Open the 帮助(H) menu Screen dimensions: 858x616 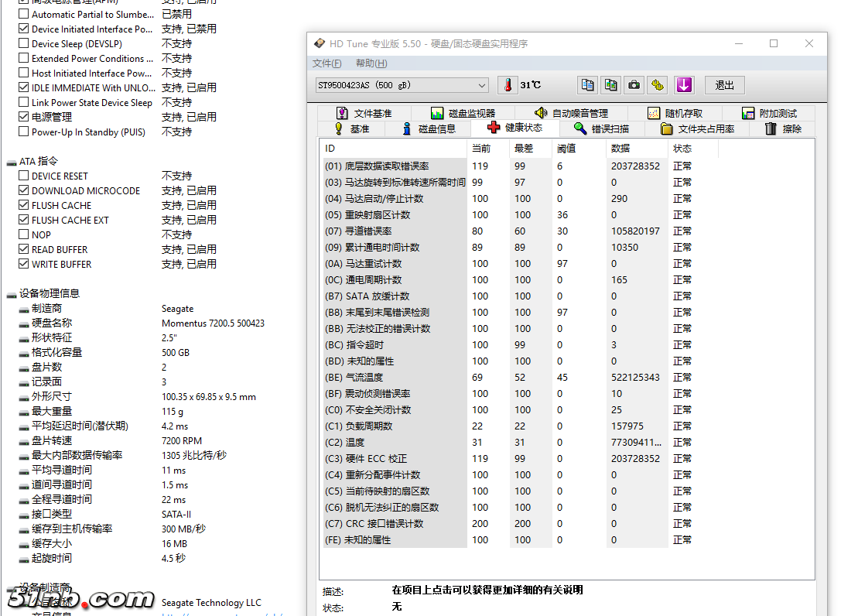point(371,63)
